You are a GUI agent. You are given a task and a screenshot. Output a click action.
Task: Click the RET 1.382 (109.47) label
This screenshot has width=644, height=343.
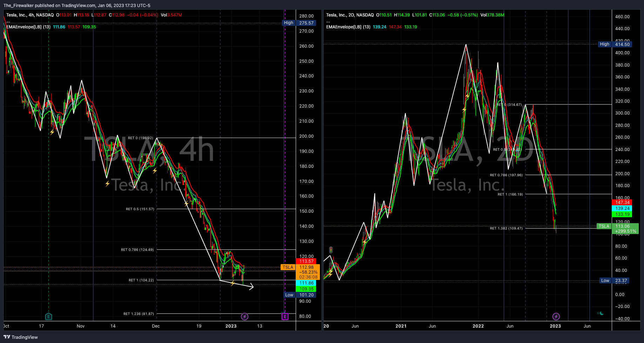pyautogui.click(x=506, y=228)
